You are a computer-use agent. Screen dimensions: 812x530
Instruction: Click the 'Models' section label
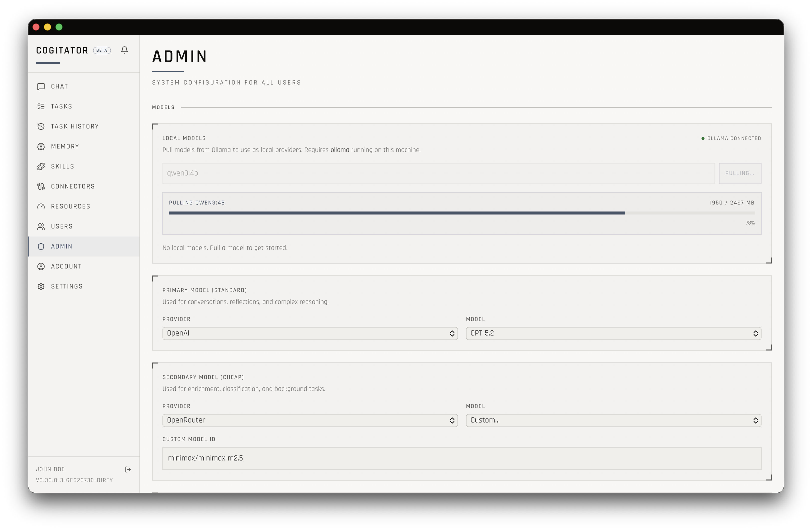[163, 107]
